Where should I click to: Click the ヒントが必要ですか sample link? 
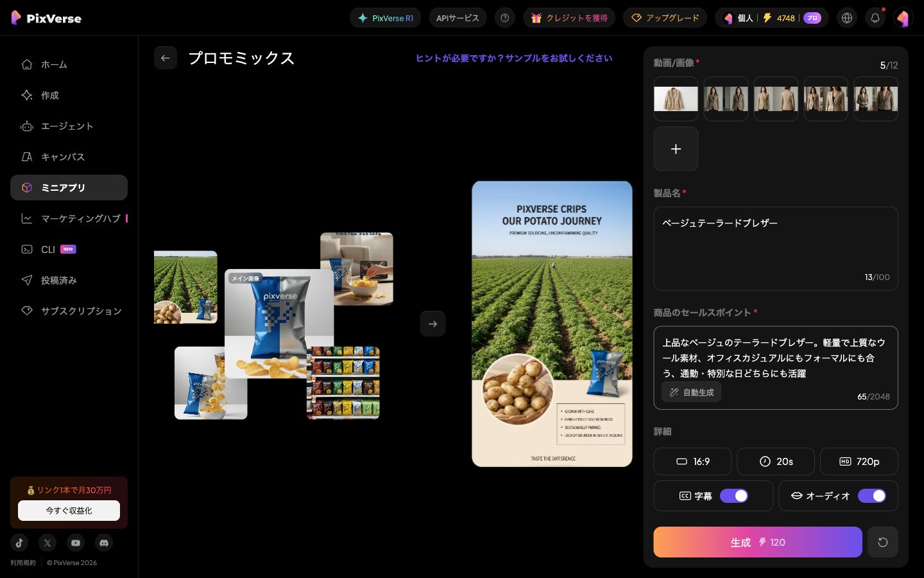pos(514,58)
